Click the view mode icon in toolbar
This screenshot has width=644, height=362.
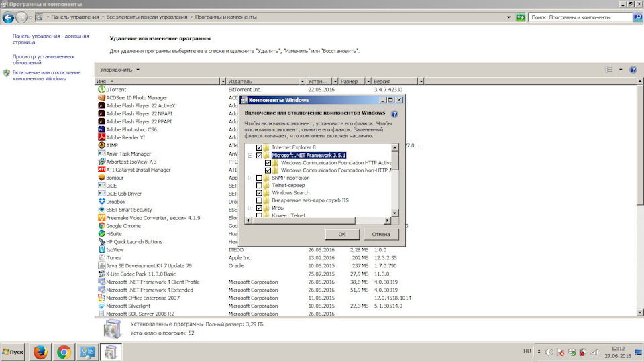pyautogui.click(x=609, y=70)
